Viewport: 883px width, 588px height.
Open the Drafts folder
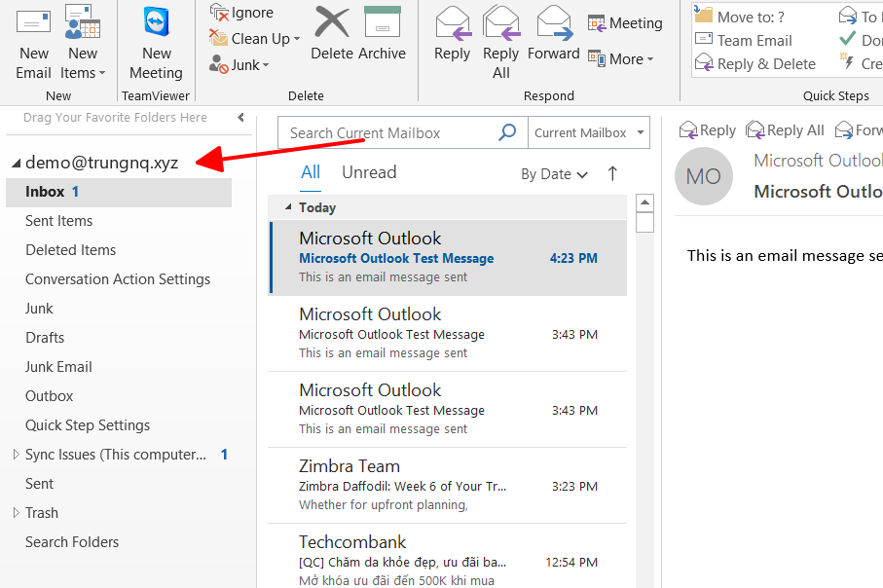(45, 338)
